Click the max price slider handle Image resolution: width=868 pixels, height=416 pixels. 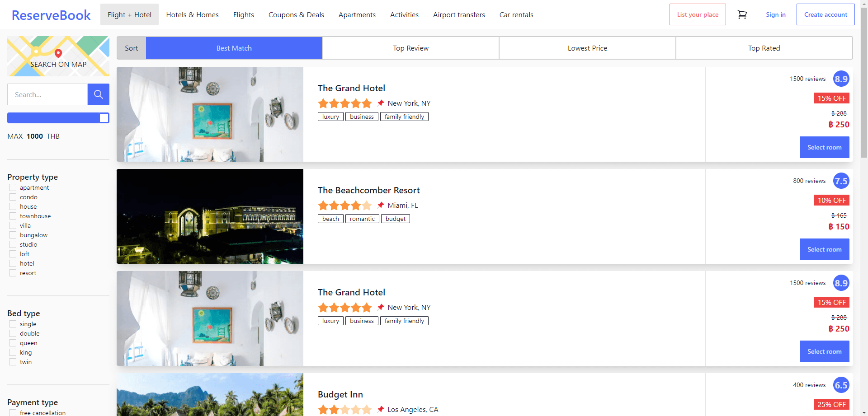pos(104,118)
